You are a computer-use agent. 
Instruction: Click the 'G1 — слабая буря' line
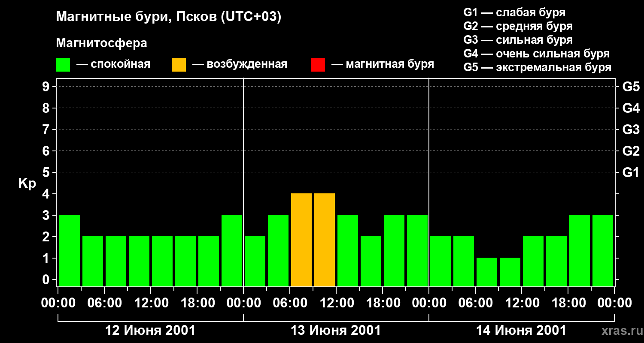point(514,12)
